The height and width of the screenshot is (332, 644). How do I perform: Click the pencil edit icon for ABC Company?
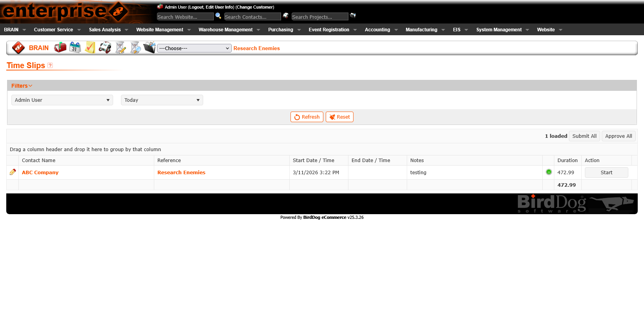pyautogui.click(x=13, y=172)
